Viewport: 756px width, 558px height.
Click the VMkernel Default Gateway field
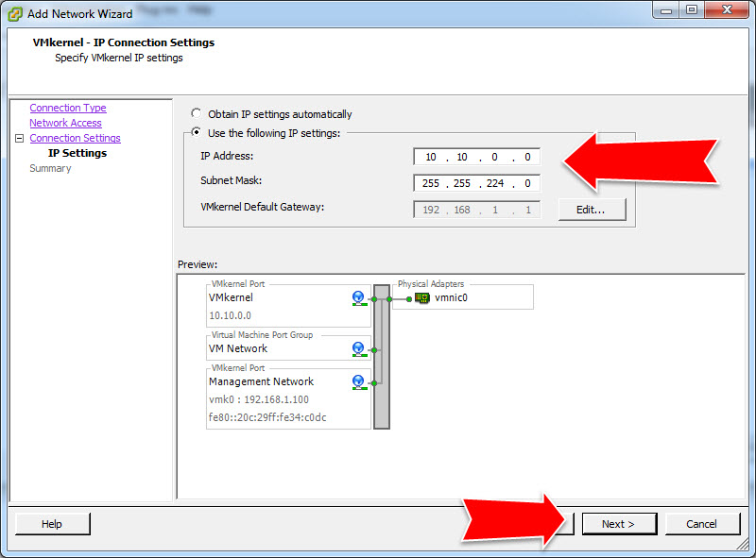pos(476,210)
